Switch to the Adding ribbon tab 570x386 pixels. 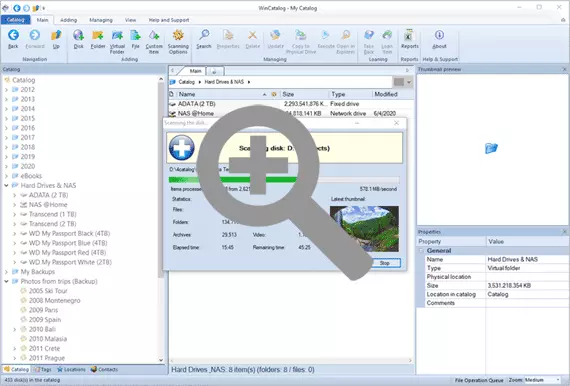point(68,20)
